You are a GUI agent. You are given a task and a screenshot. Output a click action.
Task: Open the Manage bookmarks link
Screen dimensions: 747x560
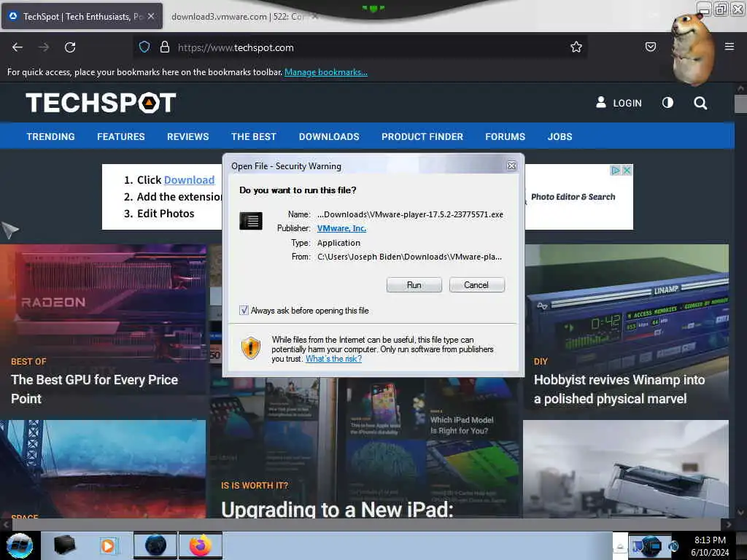coord(326,72)
